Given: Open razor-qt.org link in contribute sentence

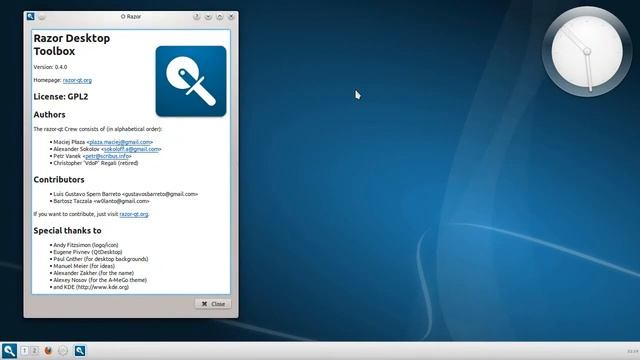Looking at the screenshot, I should 134,214.
